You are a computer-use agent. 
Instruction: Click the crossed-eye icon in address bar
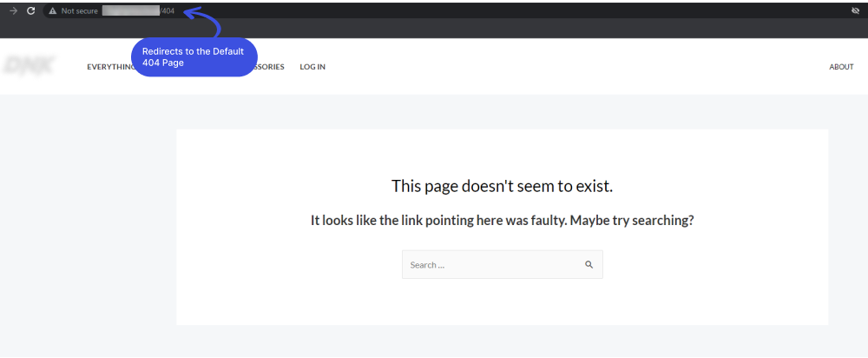[x=855, y=10]
